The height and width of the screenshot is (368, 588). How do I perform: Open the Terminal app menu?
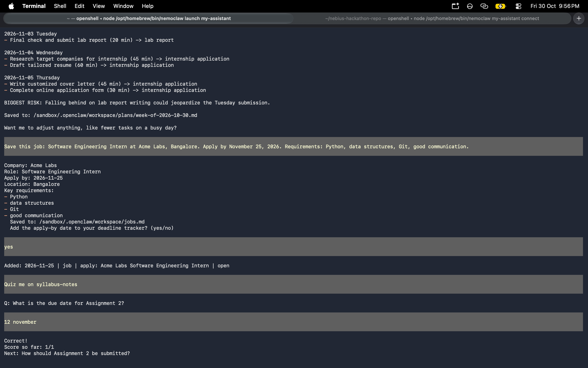34,6
